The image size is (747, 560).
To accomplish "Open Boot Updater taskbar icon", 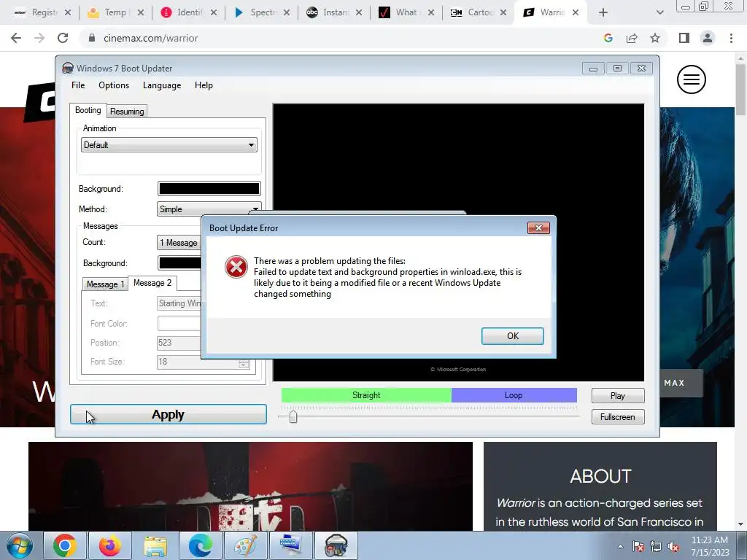I will [x=336, y=545].
